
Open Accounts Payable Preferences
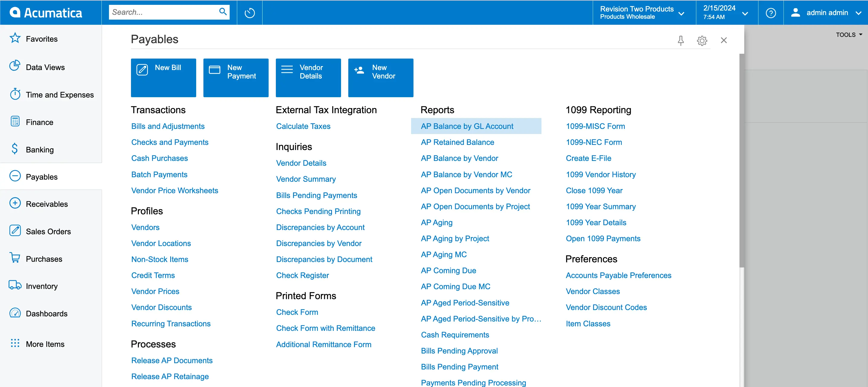click(x=618, y=275)
